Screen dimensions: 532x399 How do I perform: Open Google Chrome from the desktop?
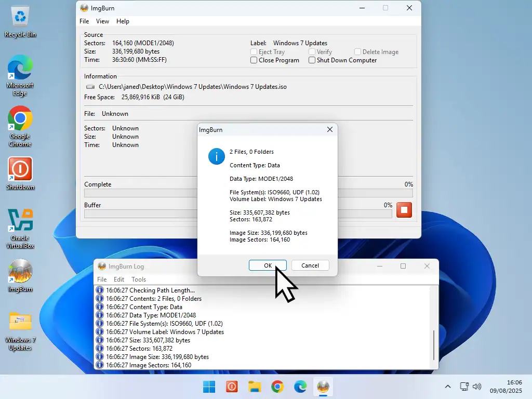coord(20,119)
